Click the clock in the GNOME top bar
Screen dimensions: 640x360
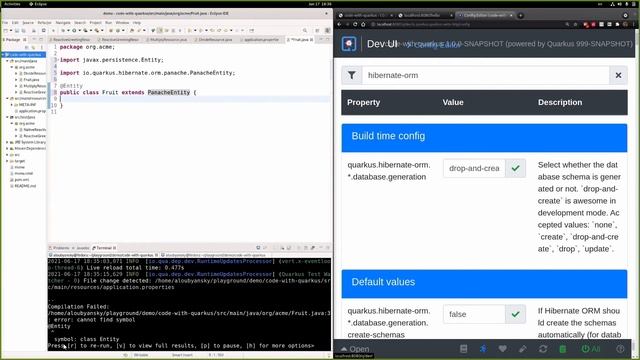click(x=320, y=4)
